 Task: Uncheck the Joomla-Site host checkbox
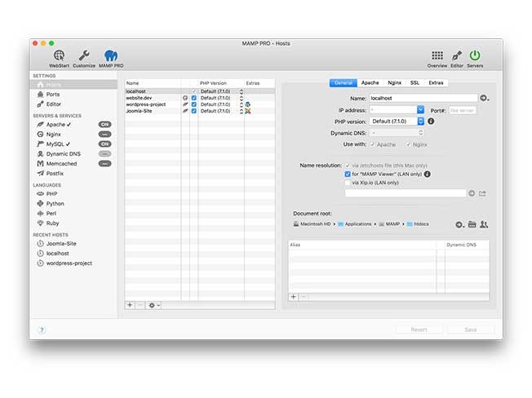193,111
